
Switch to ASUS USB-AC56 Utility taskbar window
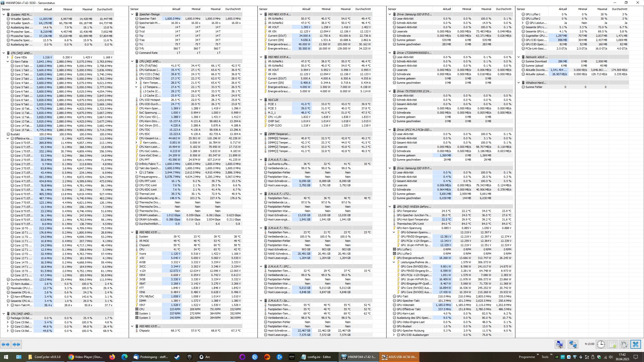399,357
